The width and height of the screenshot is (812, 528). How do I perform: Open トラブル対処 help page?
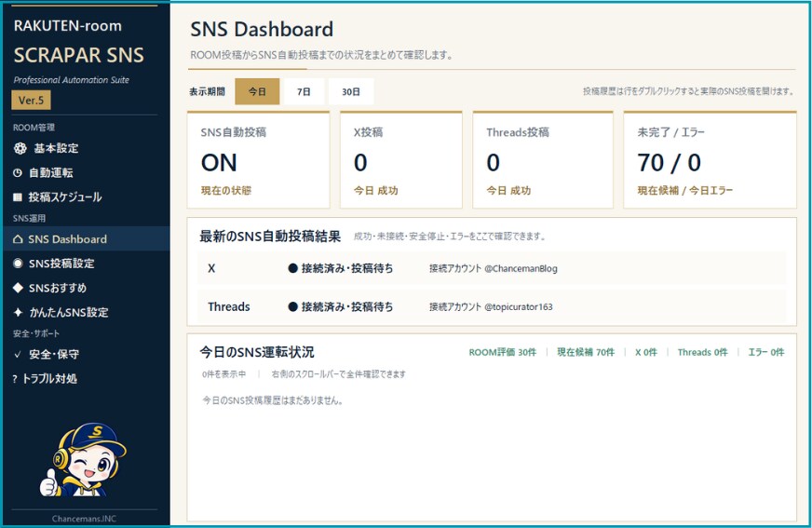[86, 379]
